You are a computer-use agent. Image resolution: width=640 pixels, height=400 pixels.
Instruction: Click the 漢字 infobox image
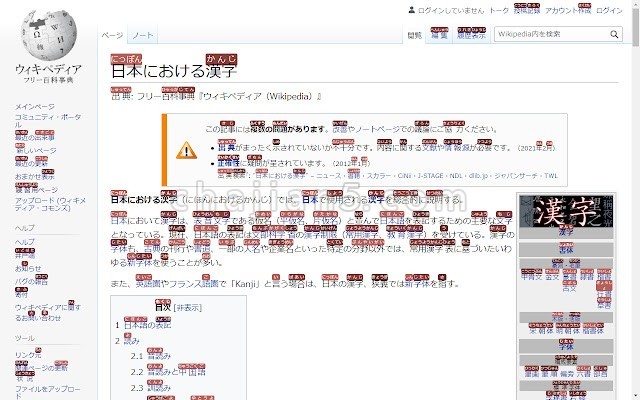coord(566,211)
